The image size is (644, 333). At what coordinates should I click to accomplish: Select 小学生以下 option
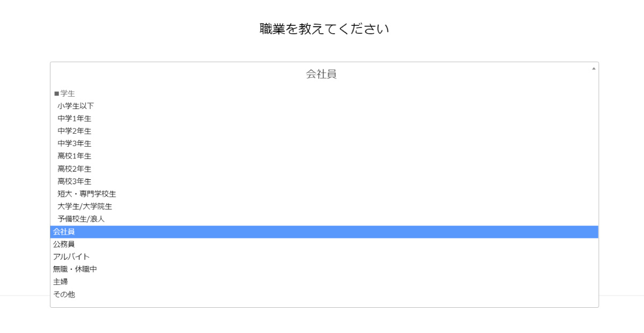pyautogui.click(x=76, y=106)
